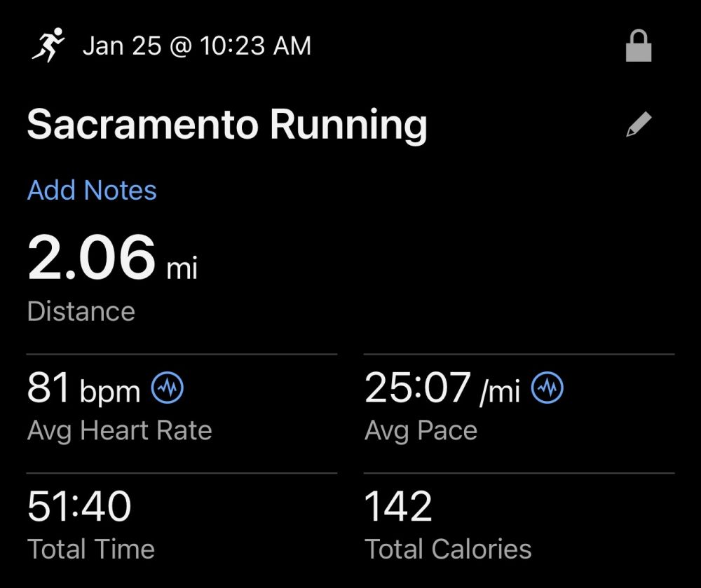Screen dimensions: 701x588
Task: Click the pencil edit icon
Action: [638, 125]
